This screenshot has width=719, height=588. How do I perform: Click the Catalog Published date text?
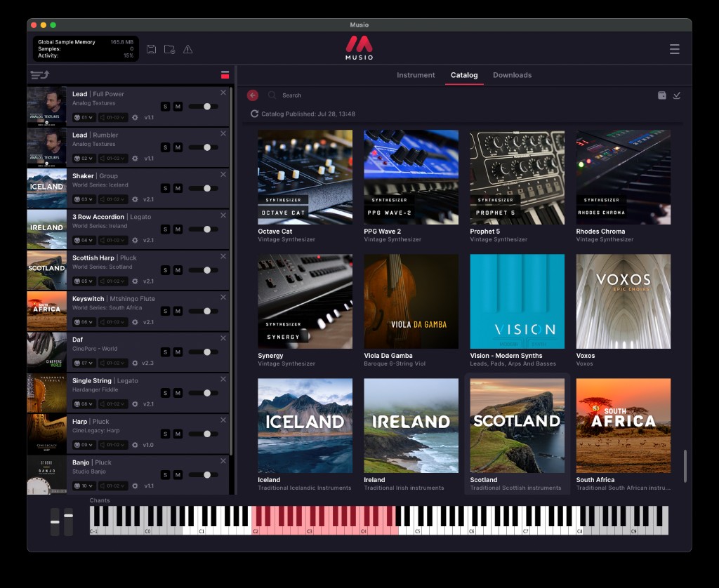pos(308,114)
